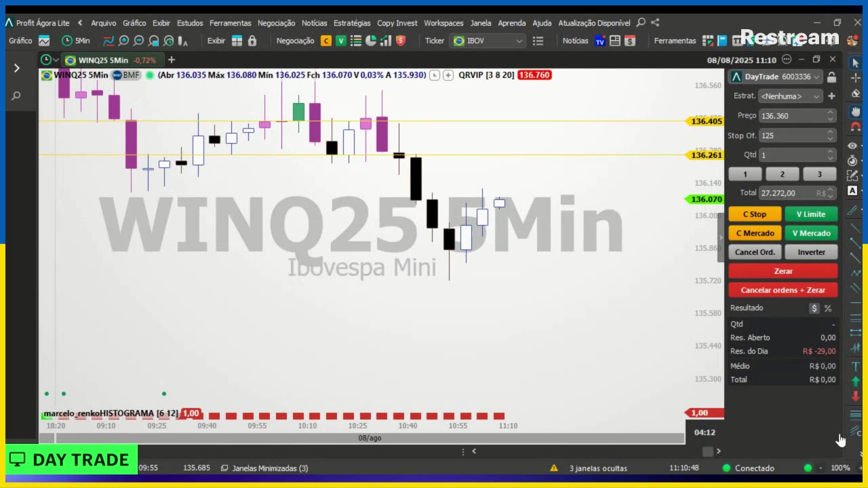Open the list icon next to IBOV ticker
This screenshot has width=868, height=488.
(538, 41)
